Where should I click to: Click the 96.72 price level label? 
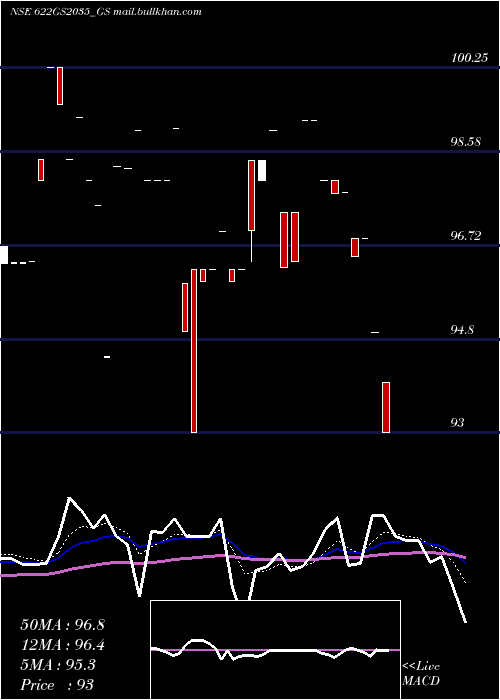point(466,236)
